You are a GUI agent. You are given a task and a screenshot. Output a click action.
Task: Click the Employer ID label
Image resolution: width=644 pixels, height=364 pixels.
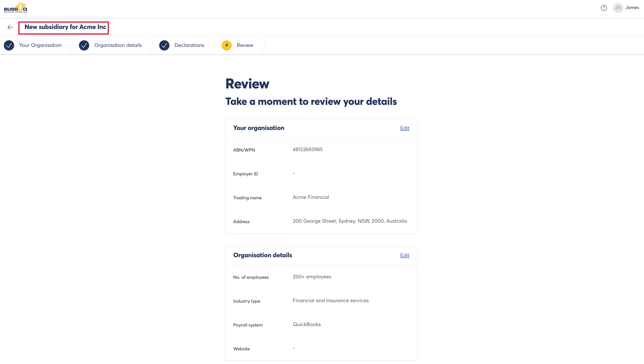tap(246, 174)
